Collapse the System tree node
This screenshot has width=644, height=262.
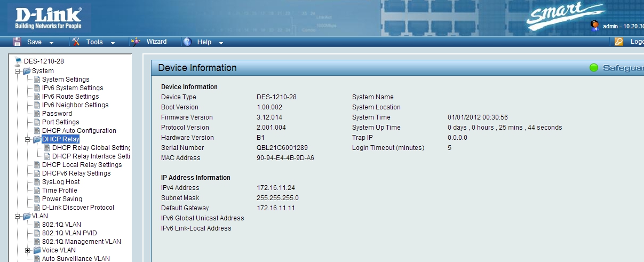18,70
